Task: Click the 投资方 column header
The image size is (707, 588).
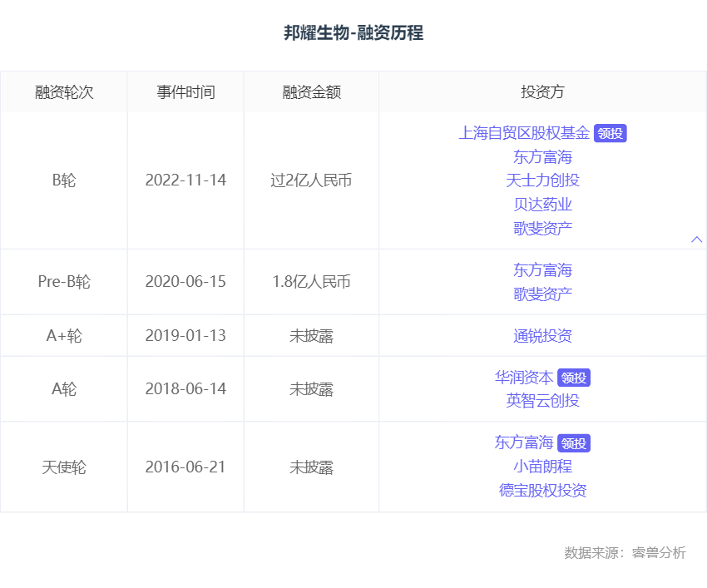Action: click(x=542, y=92)
